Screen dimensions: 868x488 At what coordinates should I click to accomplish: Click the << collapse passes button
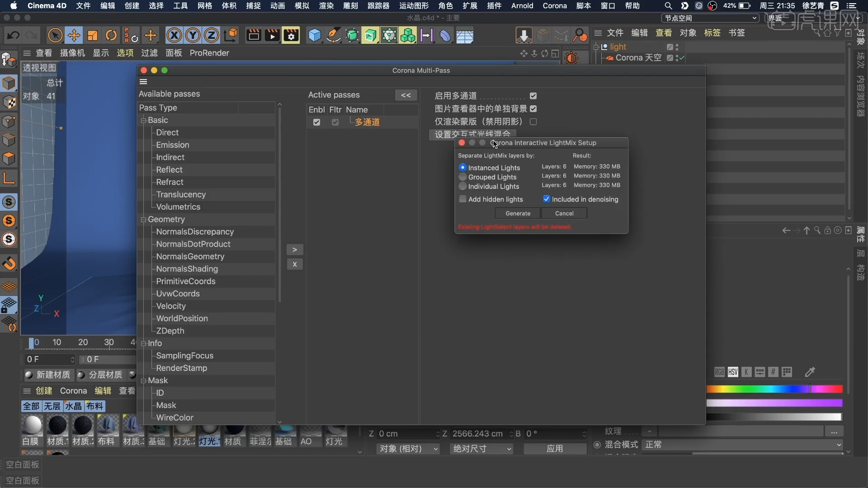coord(406,95)
